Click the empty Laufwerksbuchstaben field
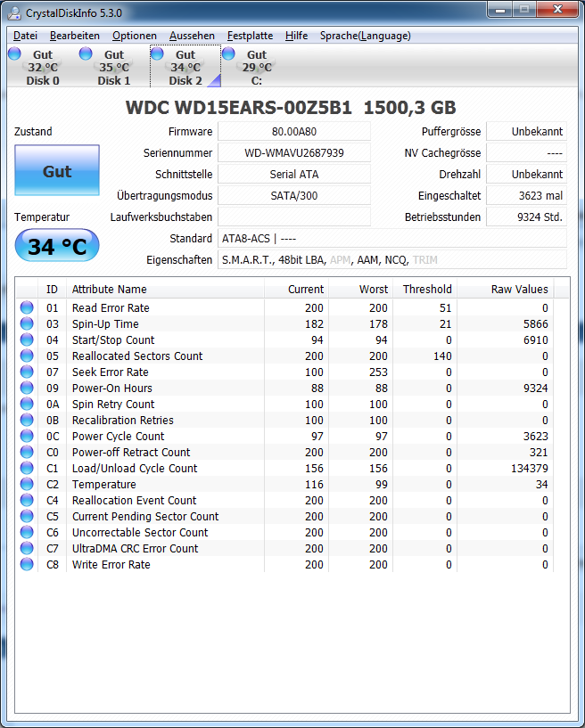The height and width of the screenshot is (728, 585). click(x=294, y=217)
